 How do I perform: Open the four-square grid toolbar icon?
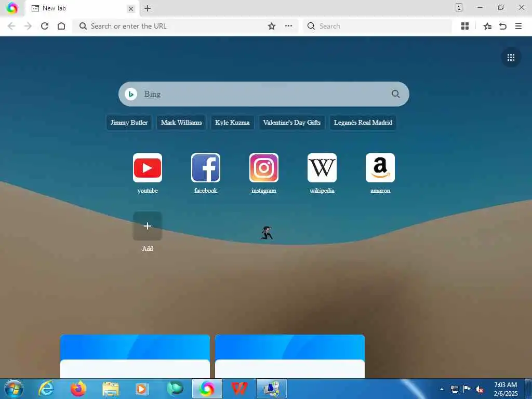coord(465,26)
